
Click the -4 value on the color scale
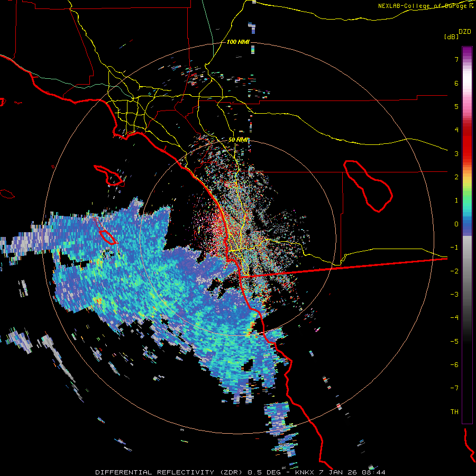[x=454, y=318]
